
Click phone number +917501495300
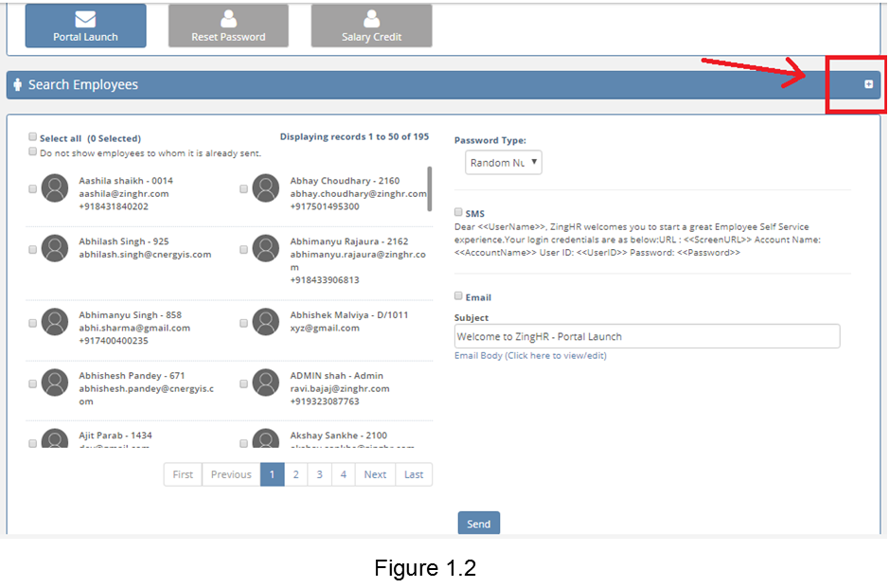[x=325, y=206]
